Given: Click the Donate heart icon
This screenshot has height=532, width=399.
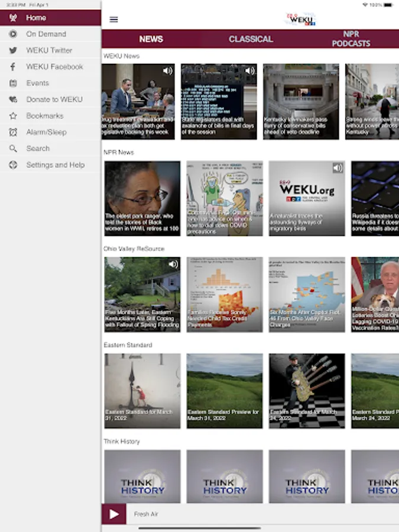Looking at the screenshot, I should coord(13,99).
